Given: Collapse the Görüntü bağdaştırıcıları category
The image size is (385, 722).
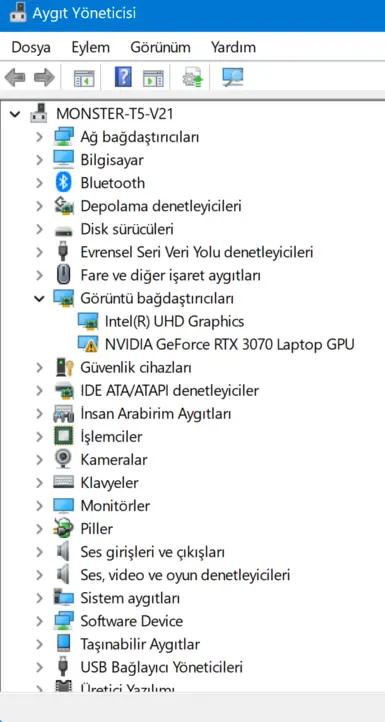Looking at the screenshot, I should click(x=39, y=298).
